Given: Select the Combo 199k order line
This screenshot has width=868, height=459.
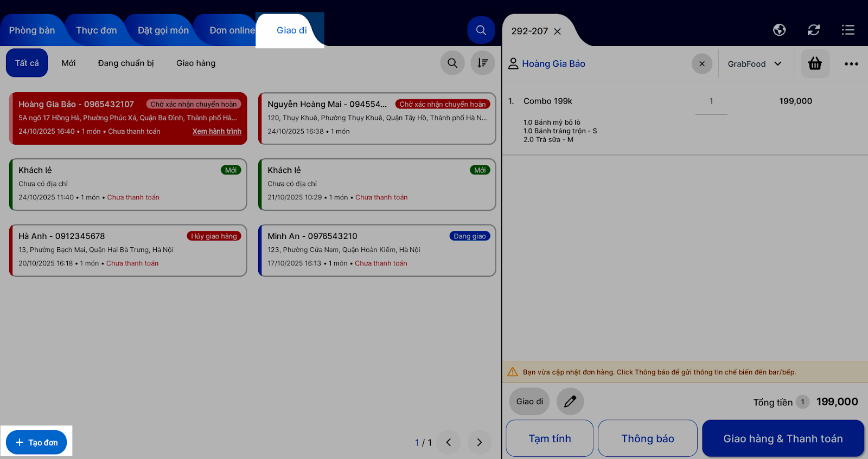Looking at the screenshot, I should tap(685, 119).
